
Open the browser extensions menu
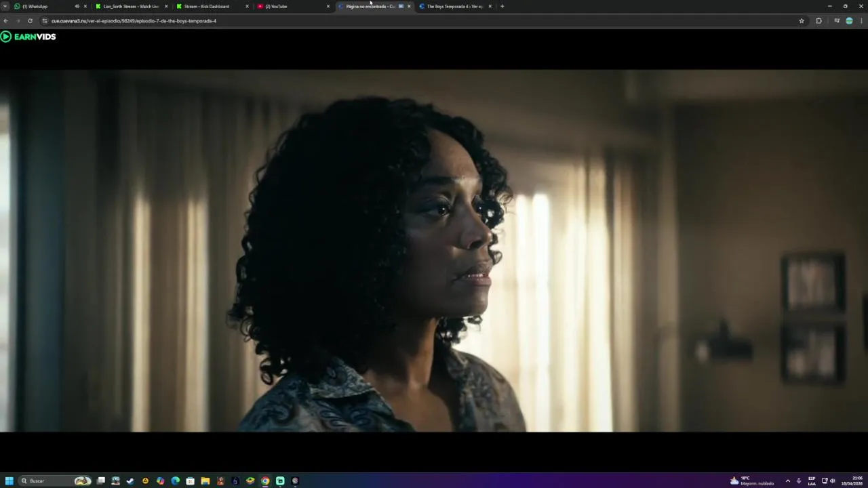(818, 21)
